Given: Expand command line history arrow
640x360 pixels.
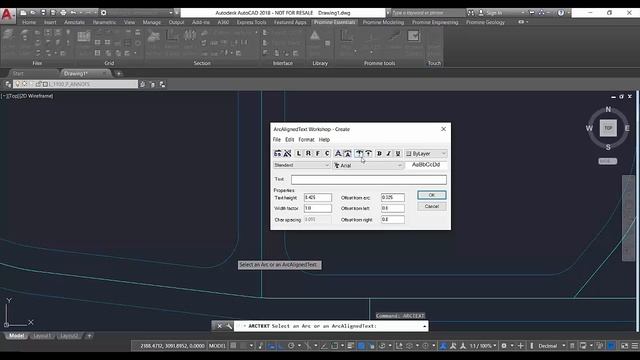Looking at the screenshot, I should point(424,326).
